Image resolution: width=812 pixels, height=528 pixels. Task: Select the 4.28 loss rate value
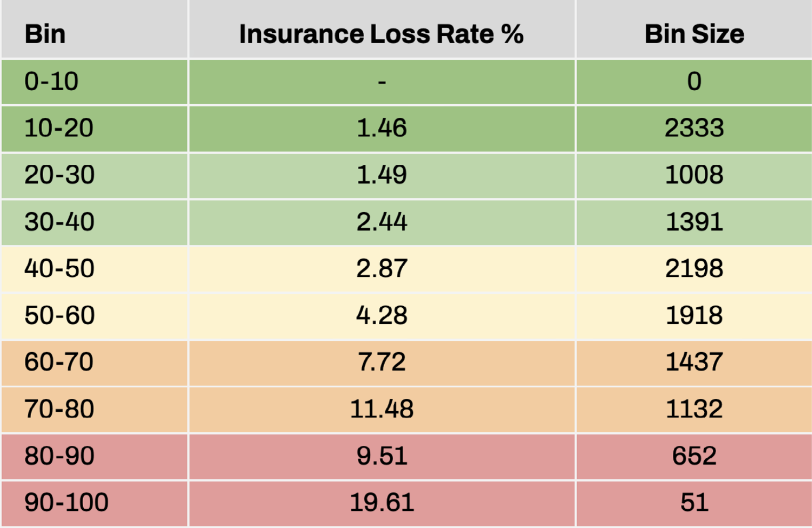click(381, 315)
